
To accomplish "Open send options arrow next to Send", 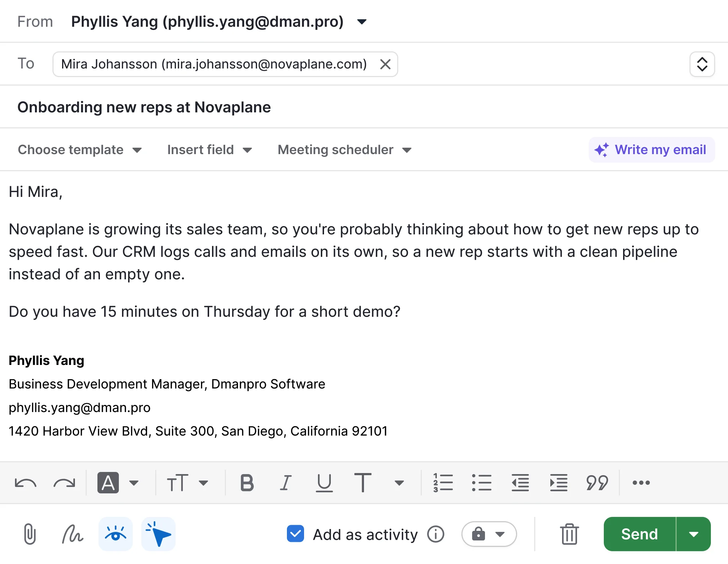I will pyautogui.click(x=694, y=534).
